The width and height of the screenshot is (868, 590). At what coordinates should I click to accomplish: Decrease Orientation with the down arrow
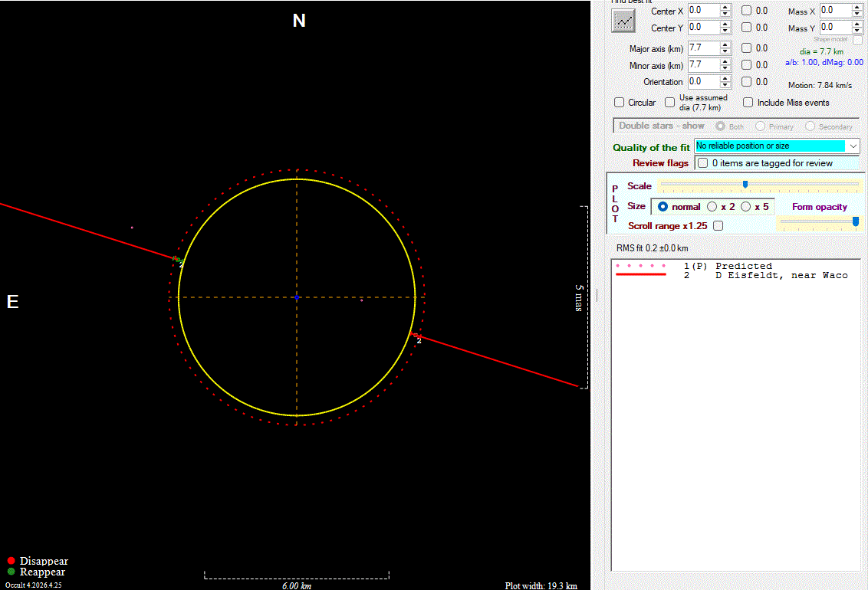[725, 84]
